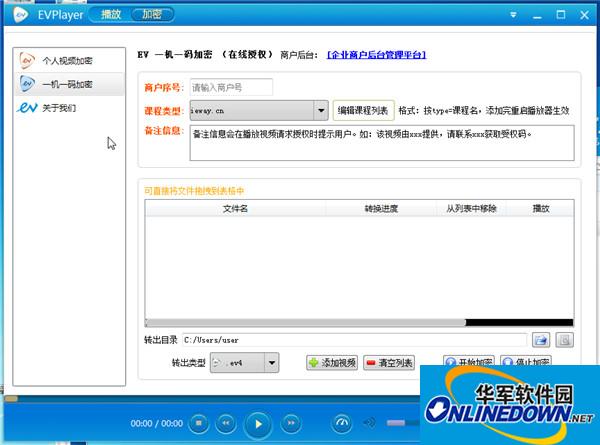Switch to the 播放 tab
Screen dimensions: 600x445
111,15
